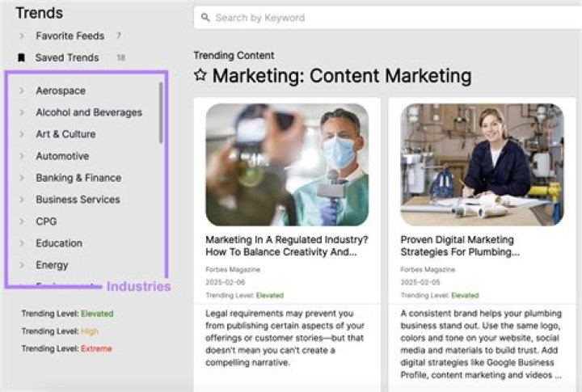582x392 pixels.
Task: Select Education from industries list
Action: pyautogui.click(x=59, y=243)
